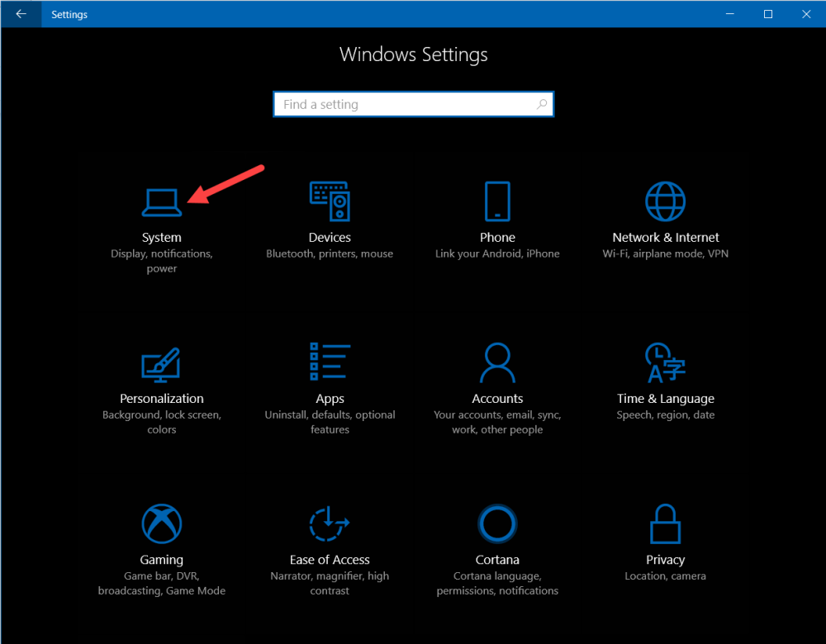Click "Background, lock screen, colors" description
The width and height of the screenshot is (826, 644).
click(x=162, y=422)
